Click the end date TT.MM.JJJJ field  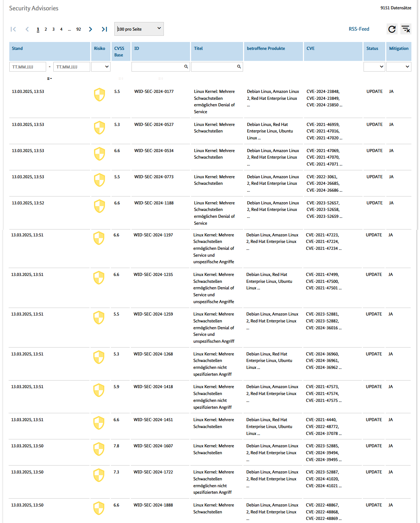tap(72, 67)
